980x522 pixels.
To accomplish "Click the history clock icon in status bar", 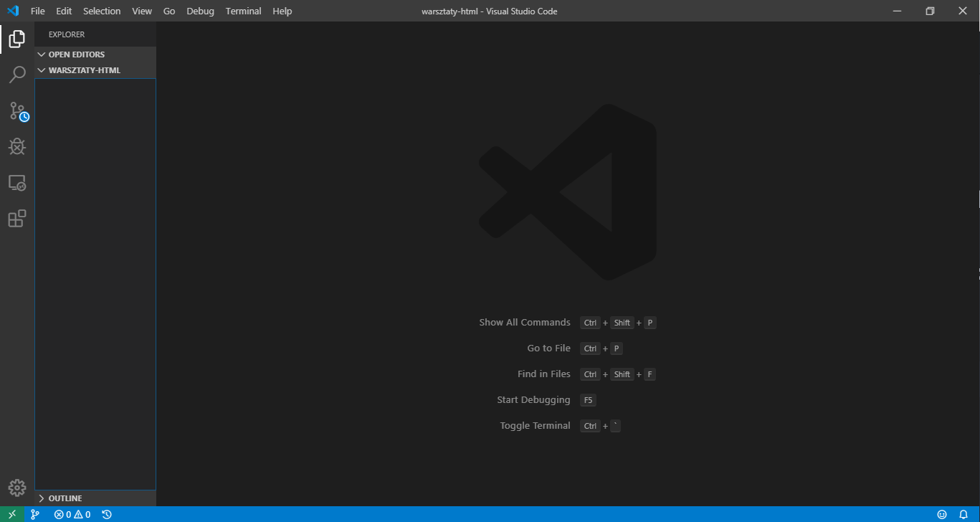I will (107, 514).
